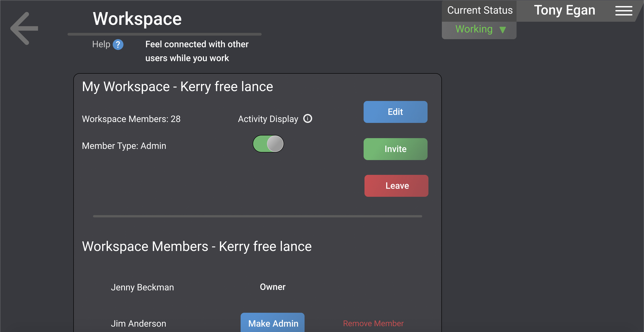Click the green Invite button
The height and width of the screenshot is (332, 644).
(395, 149)
